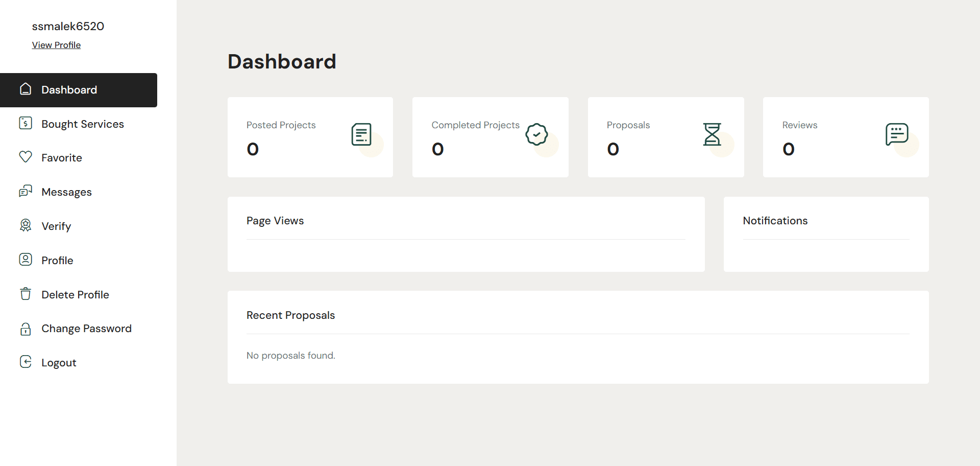Click the Change Password lock icon
This screenshot has height=466, width=980.
[26, 329]
